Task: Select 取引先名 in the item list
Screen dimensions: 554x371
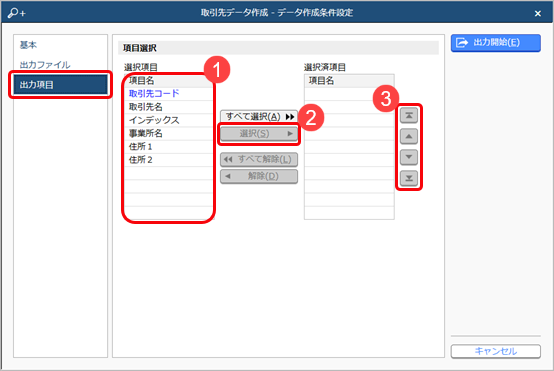Action: 169,107
